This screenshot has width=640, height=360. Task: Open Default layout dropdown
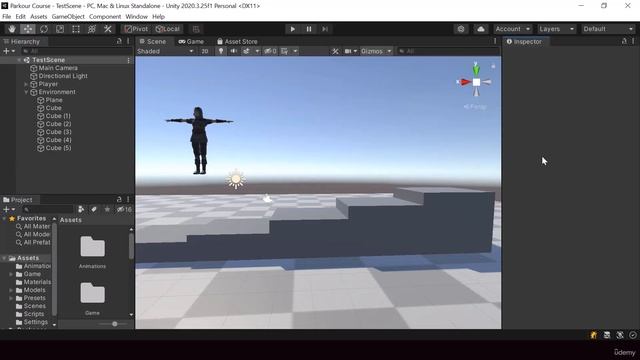click(x=608, y=29)
